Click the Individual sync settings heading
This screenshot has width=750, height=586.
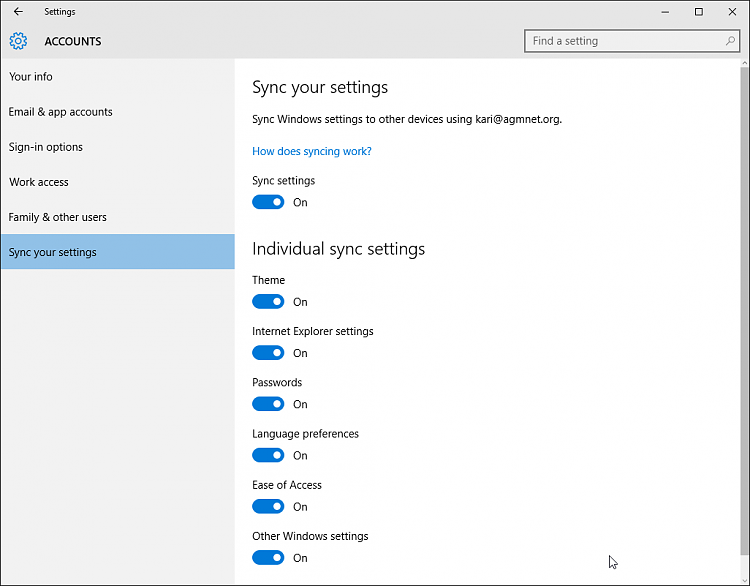tap(339, 249)
